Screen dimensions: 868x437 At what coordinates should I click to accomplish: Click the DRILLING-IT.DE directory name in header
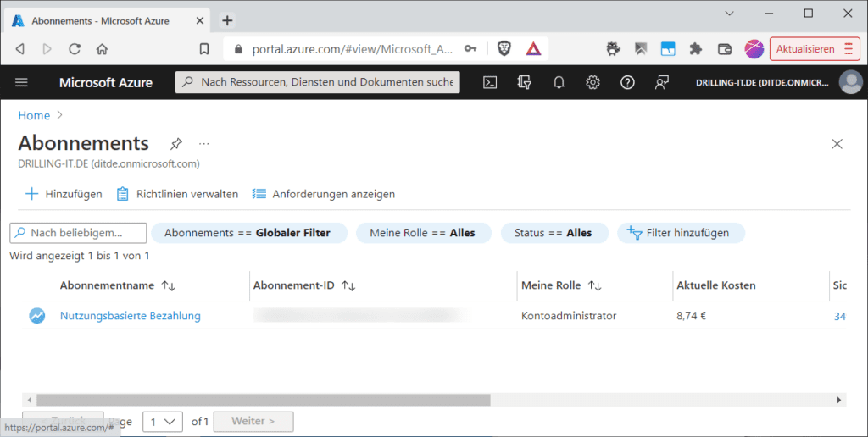[762, 82]
